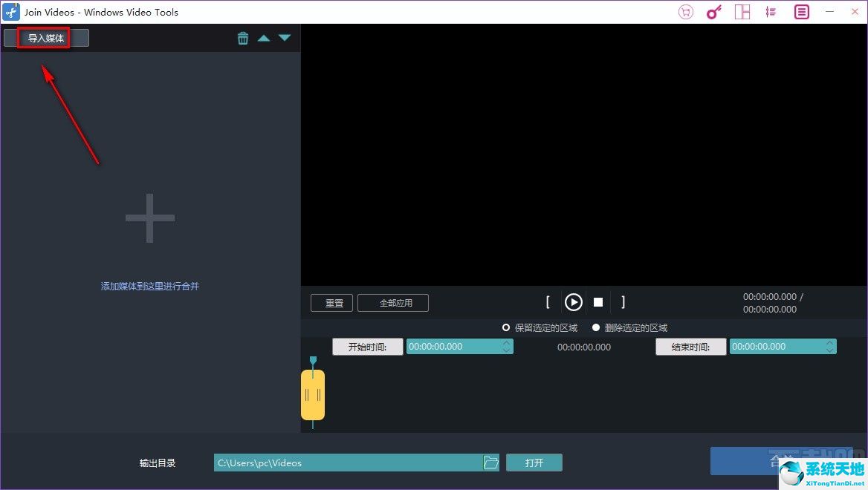Click the delete trash icon above media list

(x=243, y=37)
